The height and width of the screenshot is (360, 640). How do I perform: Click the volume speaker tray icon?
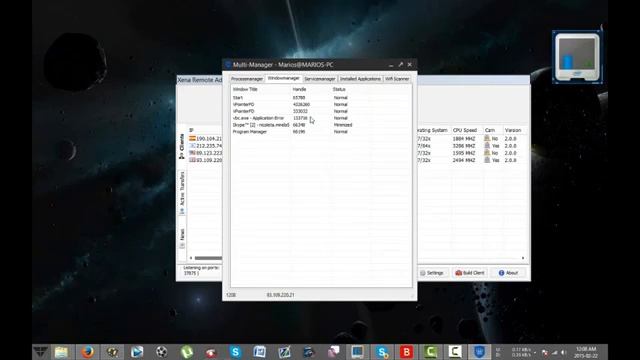pos(564,352)
